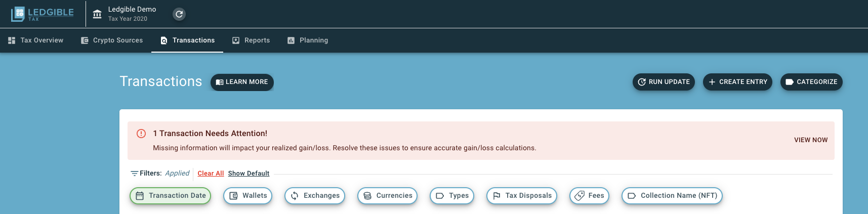The width and height of the screenshot is (868, 214).
Task: Open the Types filter chip
Action: [452, 196]
